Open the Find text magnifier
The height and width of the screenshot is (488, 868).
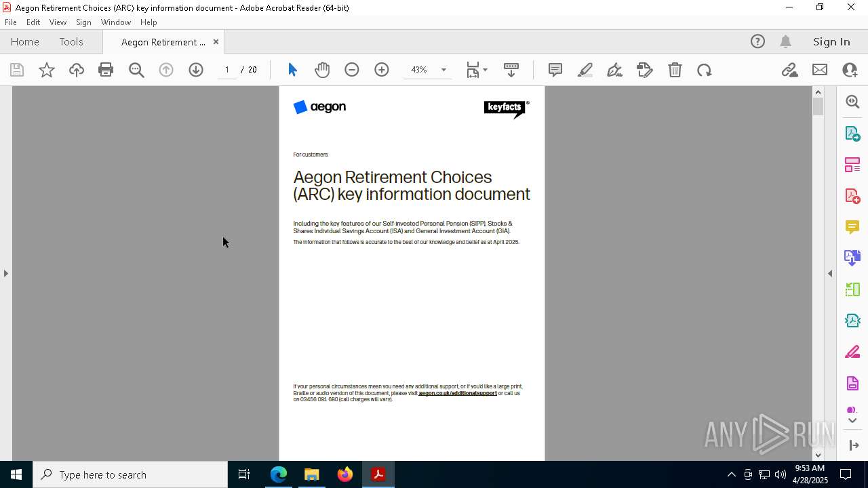[136, 70]
